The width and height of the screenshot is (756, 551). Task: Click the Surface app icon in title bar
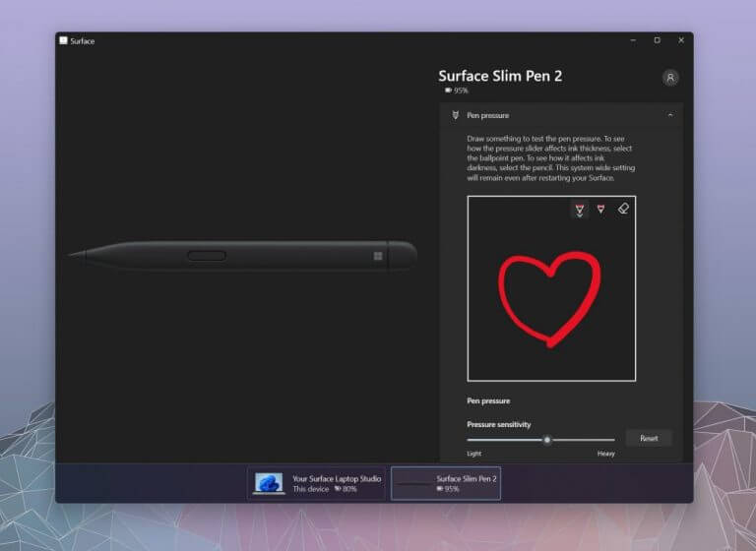[63, 40]
